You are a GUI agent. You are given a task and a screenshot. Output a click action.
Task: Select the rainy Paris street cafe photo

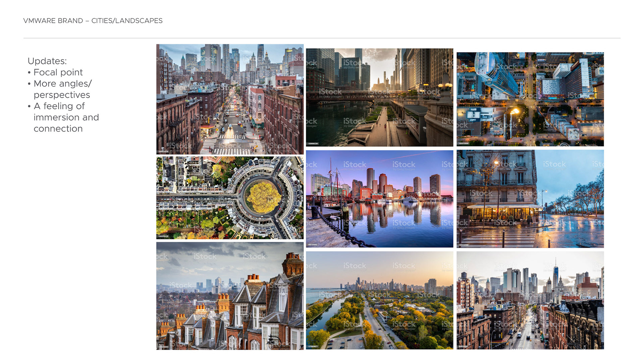tap(530, 199)
